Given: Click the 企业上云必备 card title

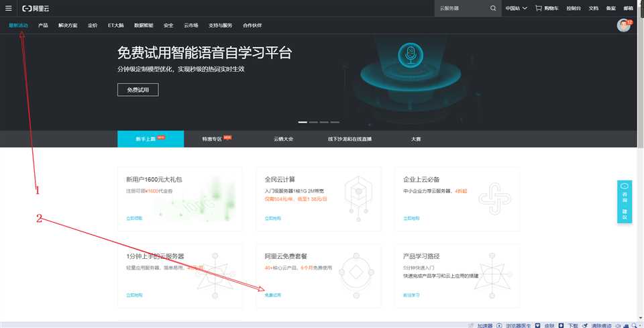Looking at the screenshot, I should (x=421, y=179).
